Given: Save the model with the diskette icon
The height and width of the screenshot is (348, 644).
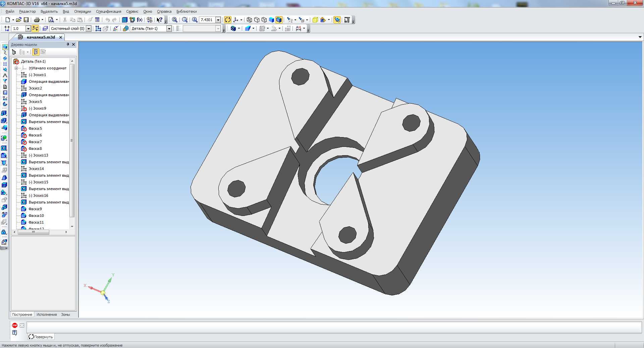Looking at the screenshot, I should [x=26, y=20].
